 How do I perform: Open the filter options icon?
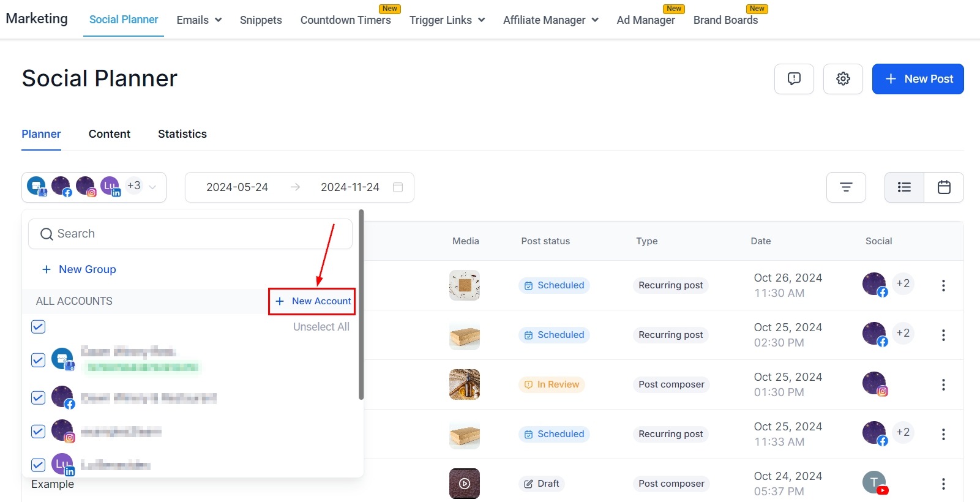coord(846,187)
